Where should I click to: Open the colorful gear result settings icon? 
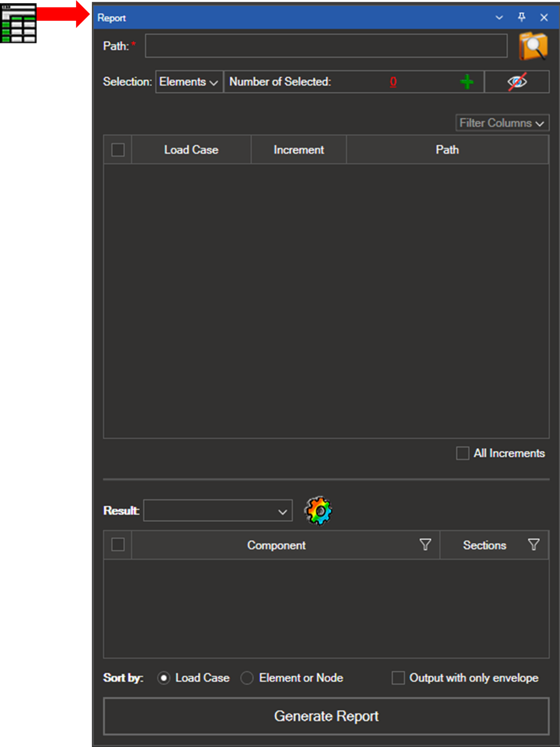pos(318,511)
